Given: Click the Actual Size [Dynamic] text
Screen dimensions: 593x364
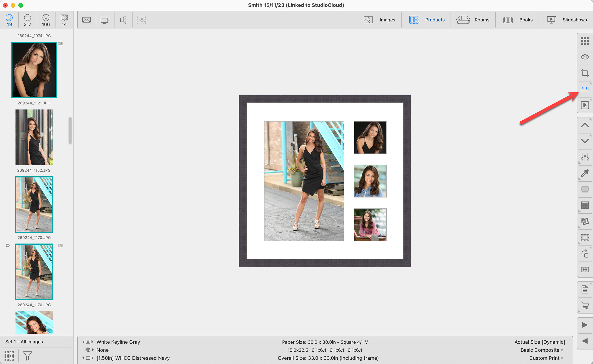Looking at the screenshot, I should click(539, 342).
